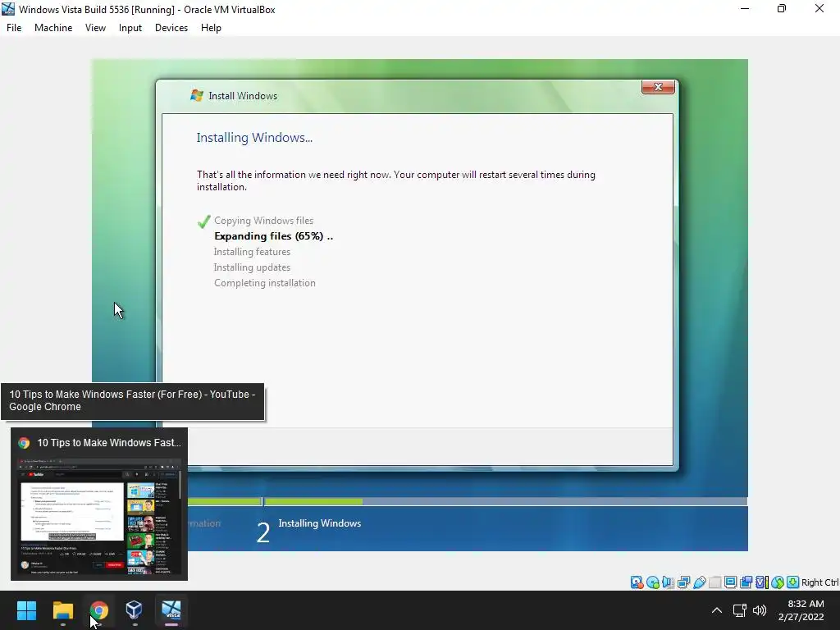Click the network icon in the system tray

(740, 610)
